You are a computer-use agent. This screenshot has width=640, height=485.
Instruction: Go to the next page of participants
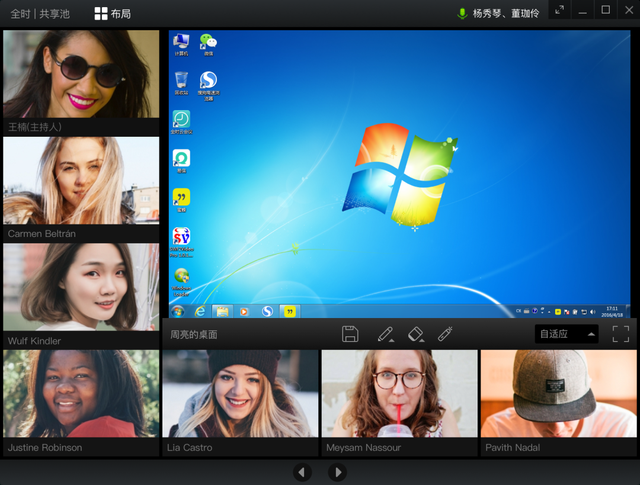(x=338, y=472)
